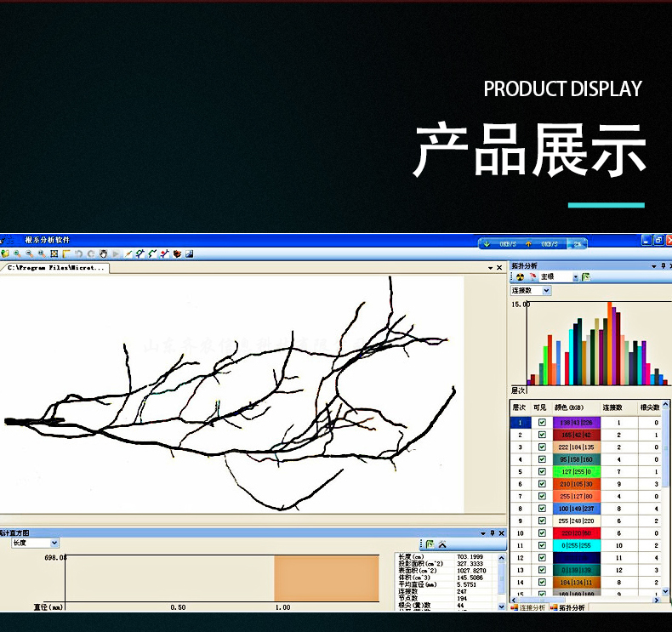
Task: Switch to the 连接分析 tab
Action: click(x=529, y=607)
